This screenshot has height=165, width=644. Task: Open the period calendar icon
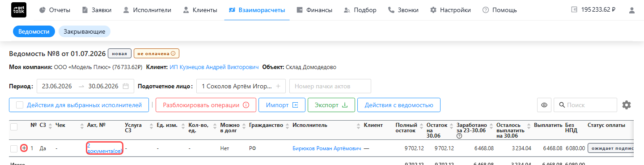[x=126, y=86]
